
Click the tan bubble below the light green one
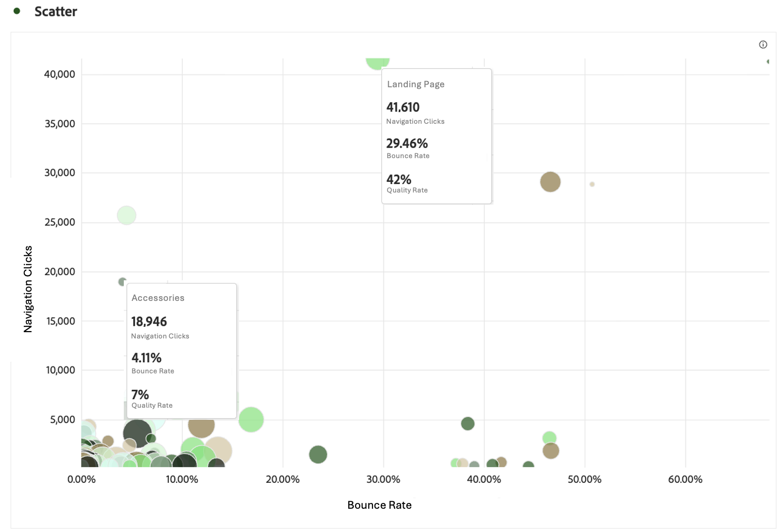click(x=551, y=451)
